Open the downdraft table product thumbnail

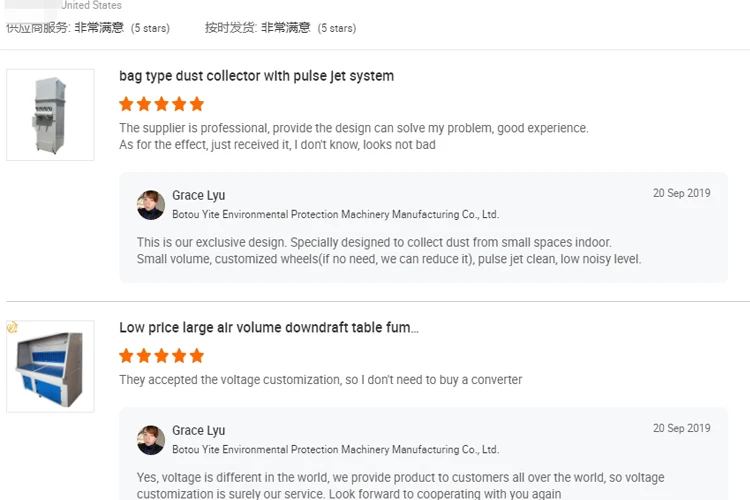tap(50, 367)
